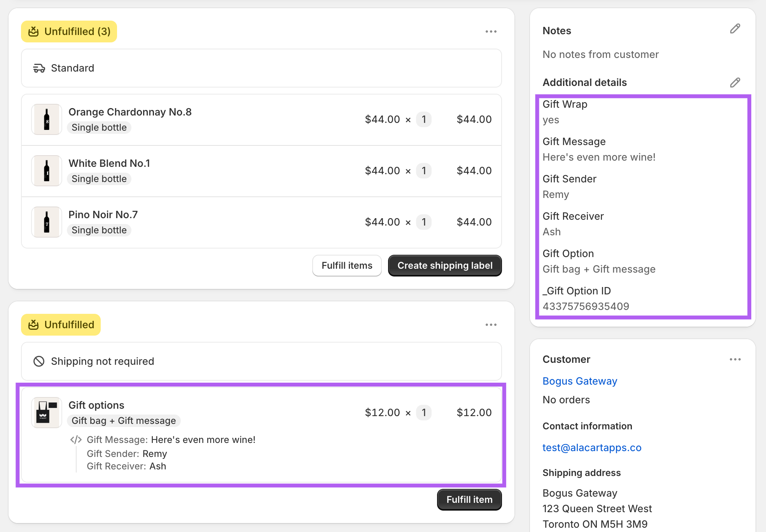766x532 pixels.
Task: Edit Additional details with pencil icon
Action: [735, 82]
